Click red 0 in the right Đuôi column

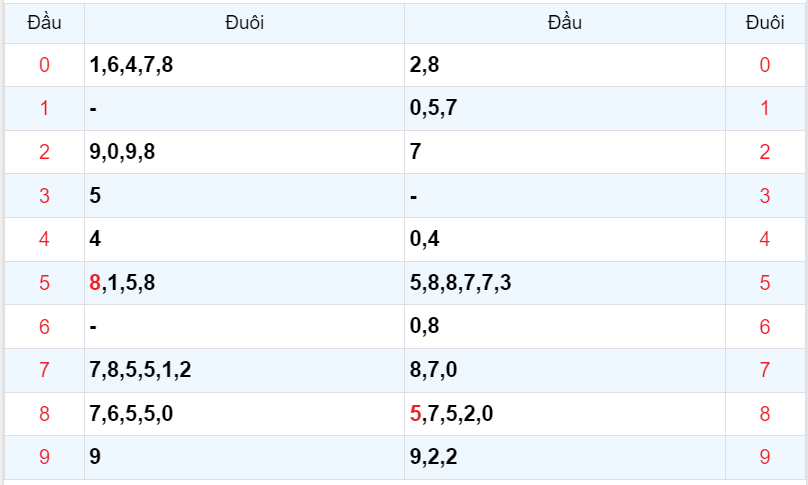coord(765,66)
